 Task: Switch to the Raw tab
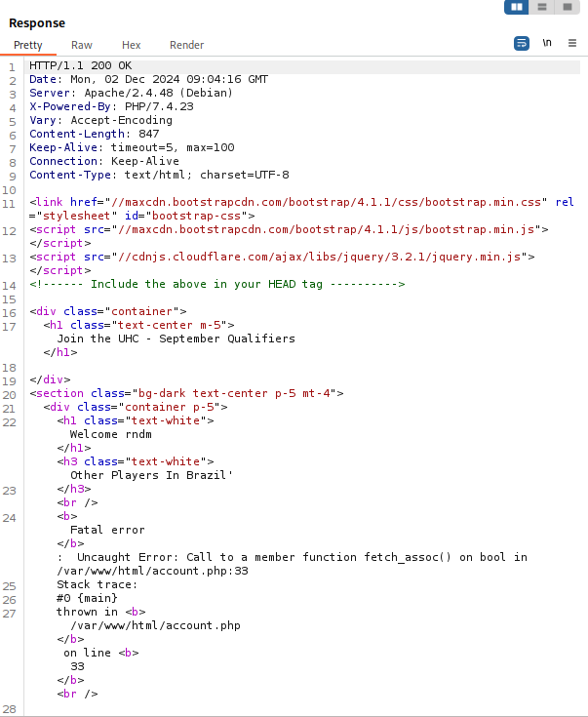point(81,45)
